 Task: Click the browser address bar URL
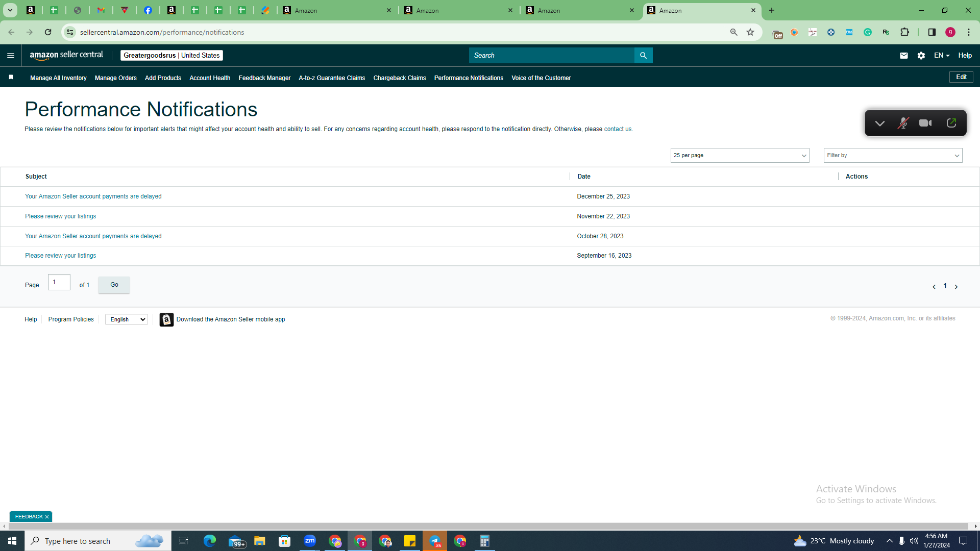point(162,32)
